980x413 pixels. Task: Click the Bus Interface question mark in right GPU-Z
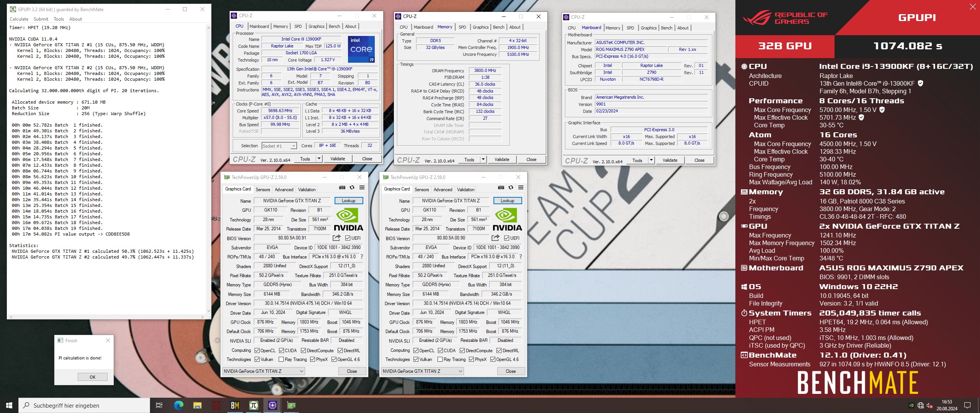pyautogui.click(x=520, y=257)
